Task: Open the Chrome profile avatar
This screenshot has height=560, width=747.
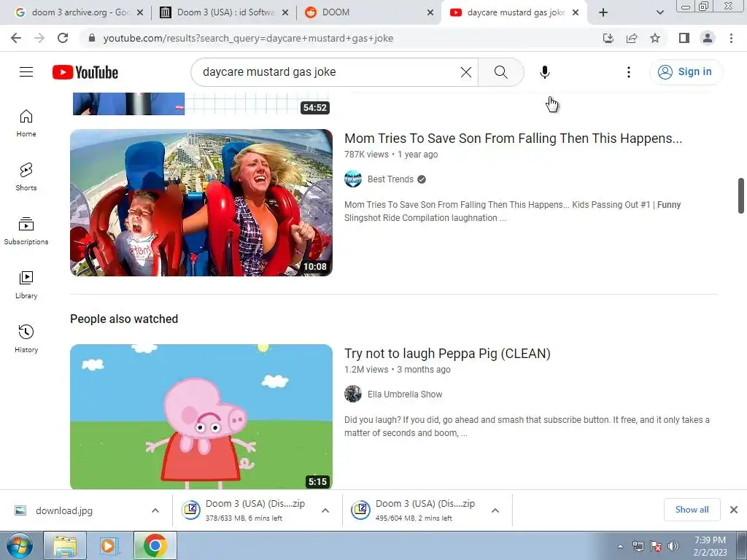Action: pyautogui.click(x=708, y=38)
